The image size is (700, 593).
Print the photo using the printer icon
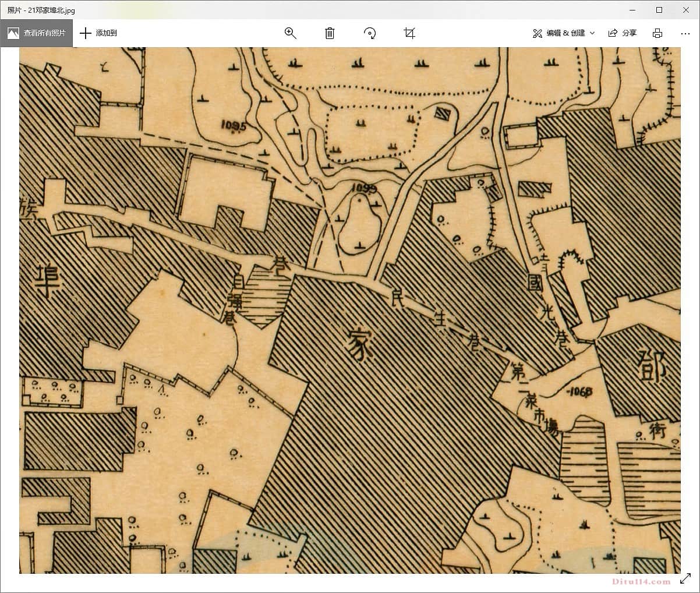pos(657,33)
